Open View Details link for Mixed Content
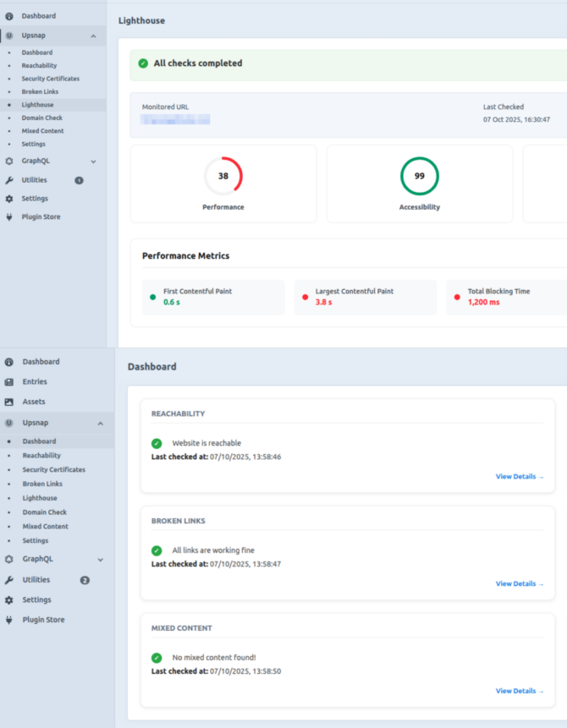This screenshot has height=728, width=567. click(520, 691)
